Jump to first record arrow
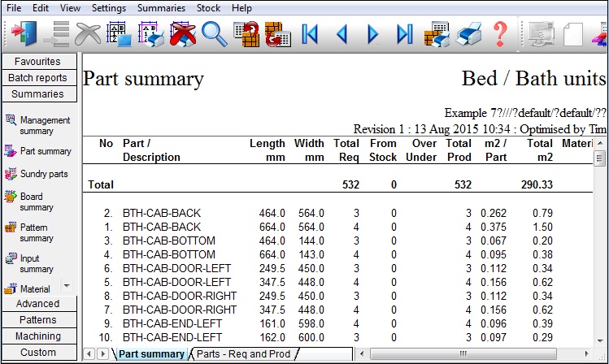The width and height of the screenshot is (609, 364). click(310, 34)
